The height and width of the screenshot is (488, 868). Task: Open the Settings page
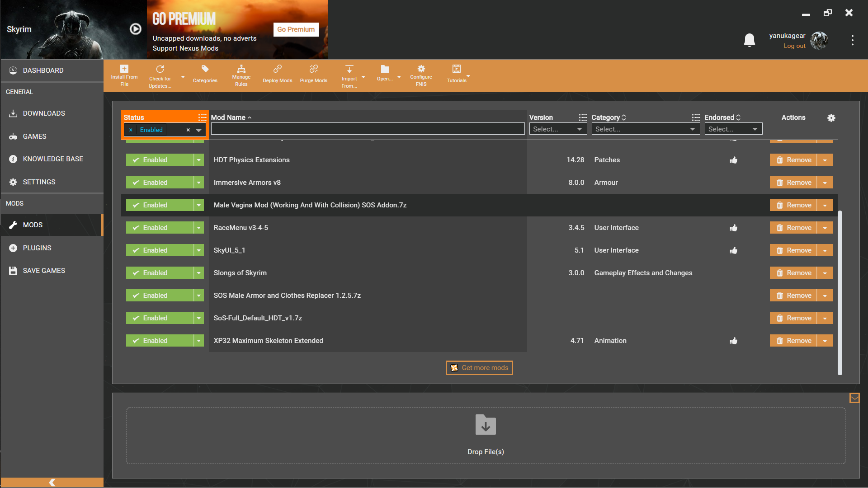tap(52, 182)
